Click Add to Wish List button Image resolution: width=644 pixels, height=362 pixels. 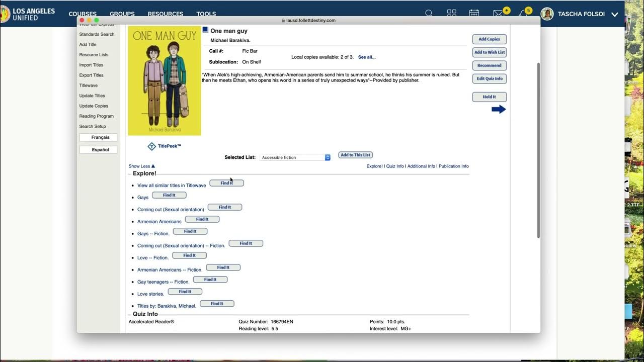pyautogui.click(x=489, y=52)
